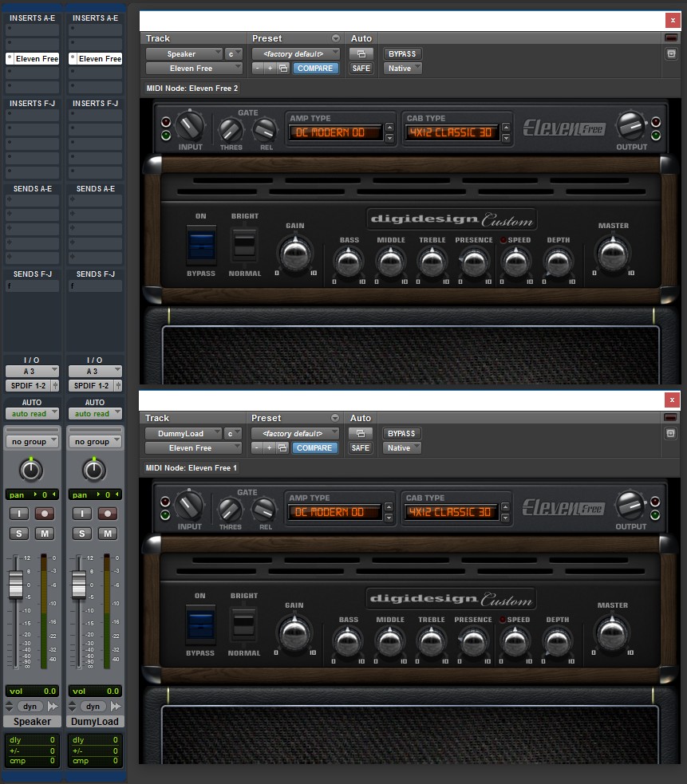Click Gate THRES knob in Speaker plugin

(x=231, y=128)
